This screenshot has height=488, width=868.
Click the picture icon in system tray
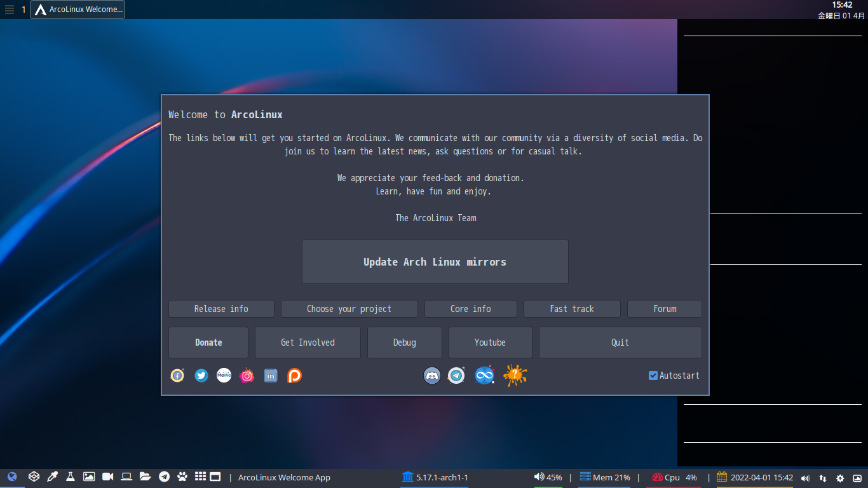click(x=857, y=478)
